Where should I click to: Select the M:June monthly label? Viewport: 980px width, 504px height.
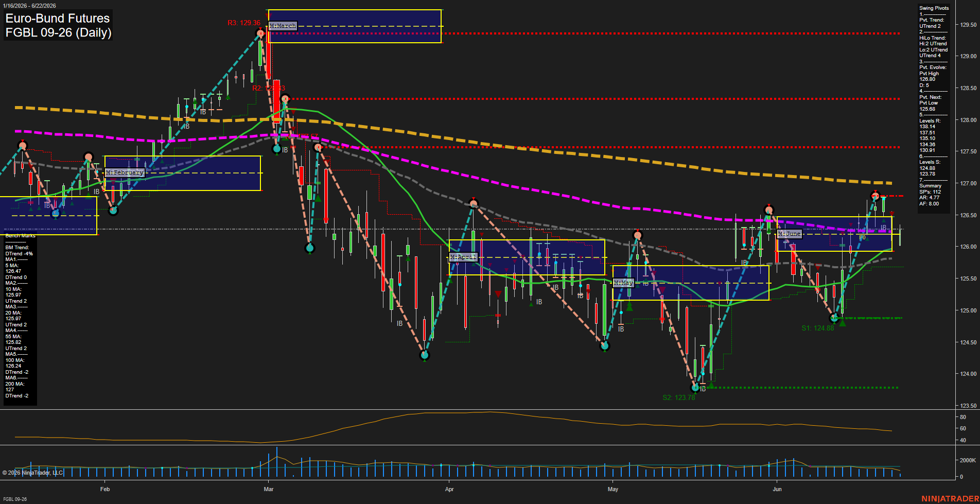790,234
